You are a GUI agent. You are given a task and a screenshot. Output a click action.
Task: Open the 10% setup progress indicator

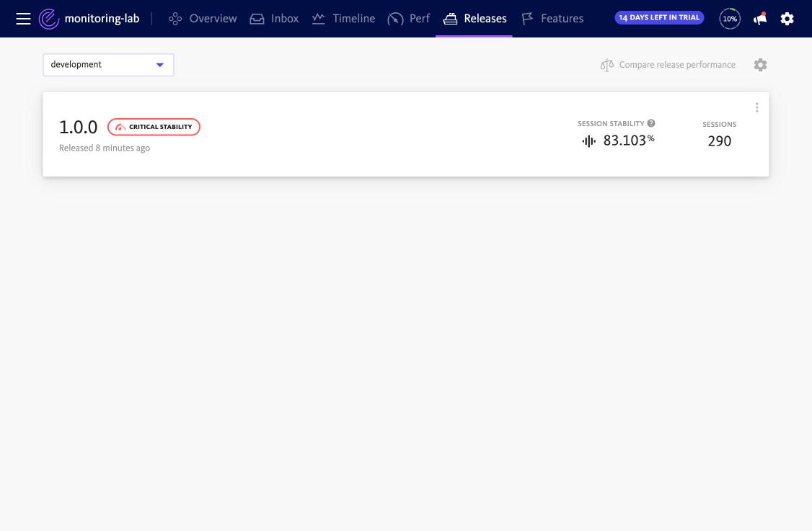pos(730,19)
